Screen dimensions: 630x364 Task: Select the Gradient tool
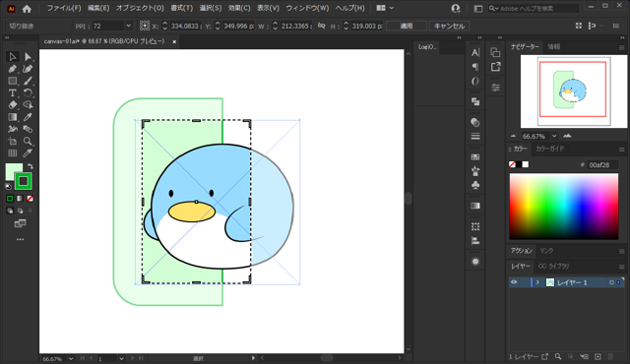click(x=13, y=117)
